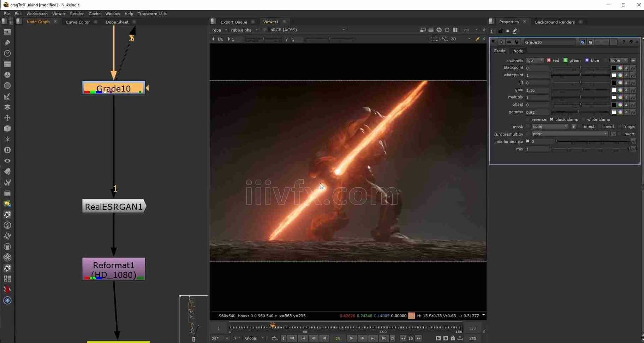The image size is (644, 343).
Task: Open the 2D view mode dropdown
Action: 461,39
